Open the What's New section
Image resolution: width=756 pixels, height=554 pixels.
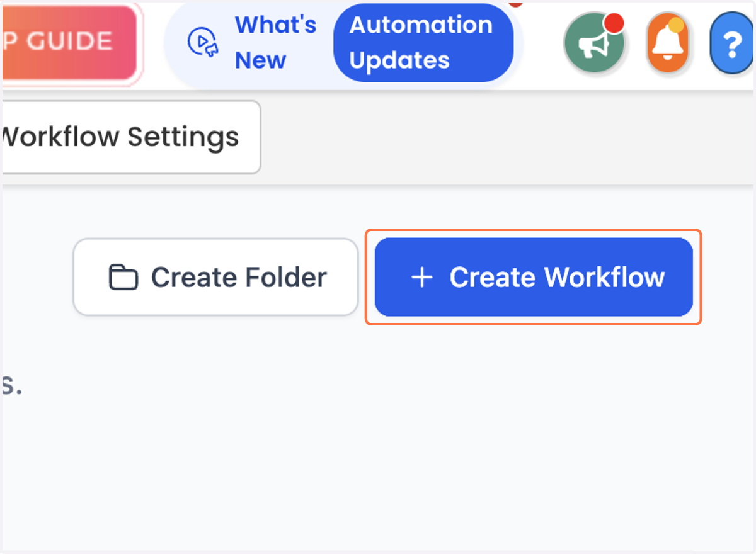click(x=276, y=42)
